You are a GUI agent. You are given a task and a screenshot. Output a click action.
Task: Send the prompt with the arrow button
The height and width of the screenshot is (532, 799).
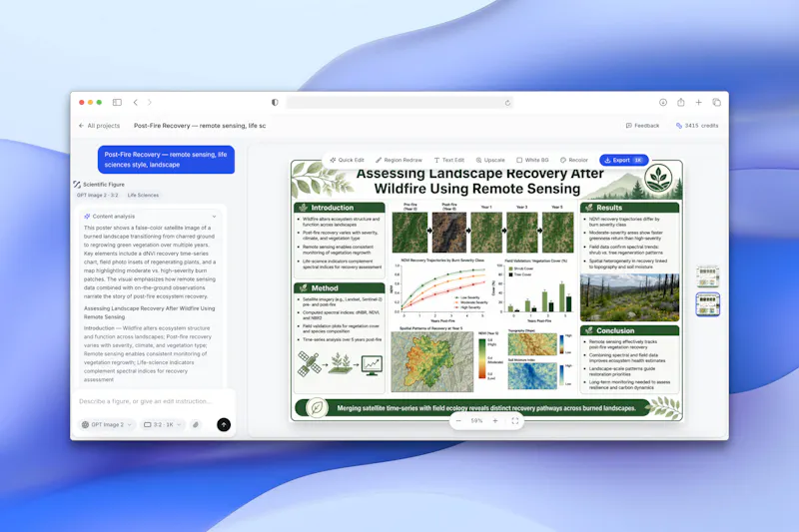[224, 424]
